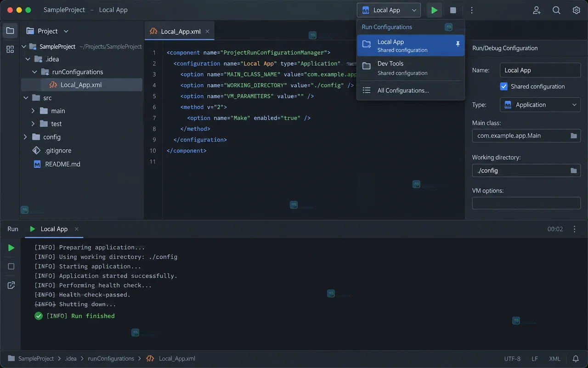588x368 pixels.
Task: Open the notifications bell icon
Action: (x=576, y=358)
